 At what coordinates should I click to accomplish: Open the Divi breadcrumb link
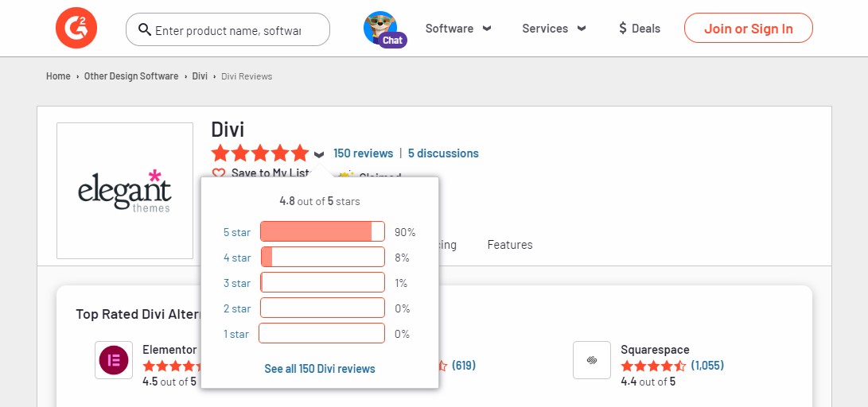click(200, 76)
